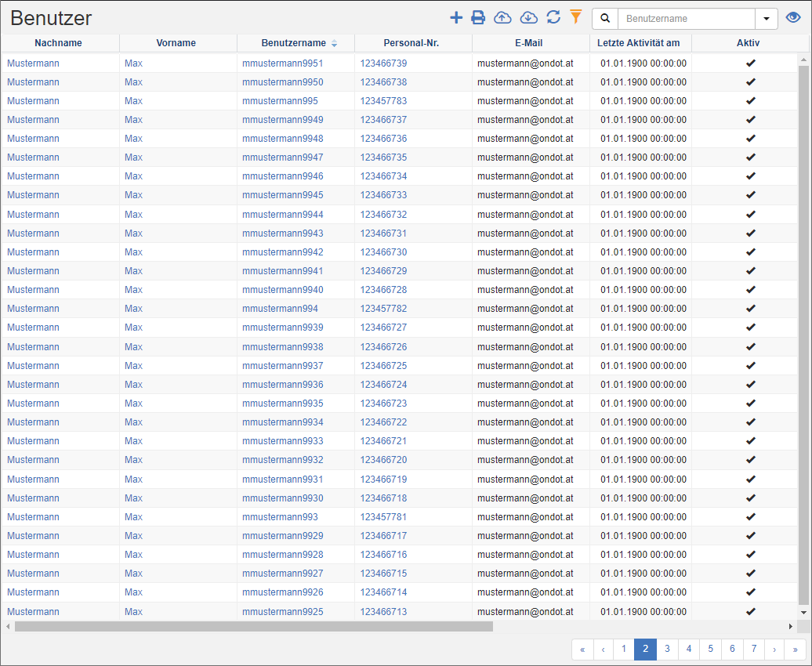Open the search field dropdown arrow
The width and height of the screenshot is (812, 666).
pos(766,18)
